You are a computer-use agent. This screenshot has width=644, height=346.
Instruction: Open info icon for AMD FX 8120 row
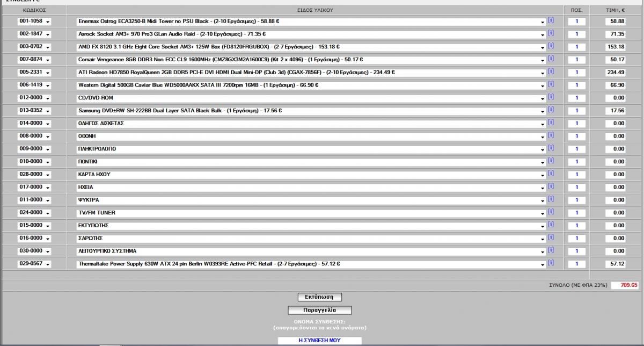[x=551, y=46]
